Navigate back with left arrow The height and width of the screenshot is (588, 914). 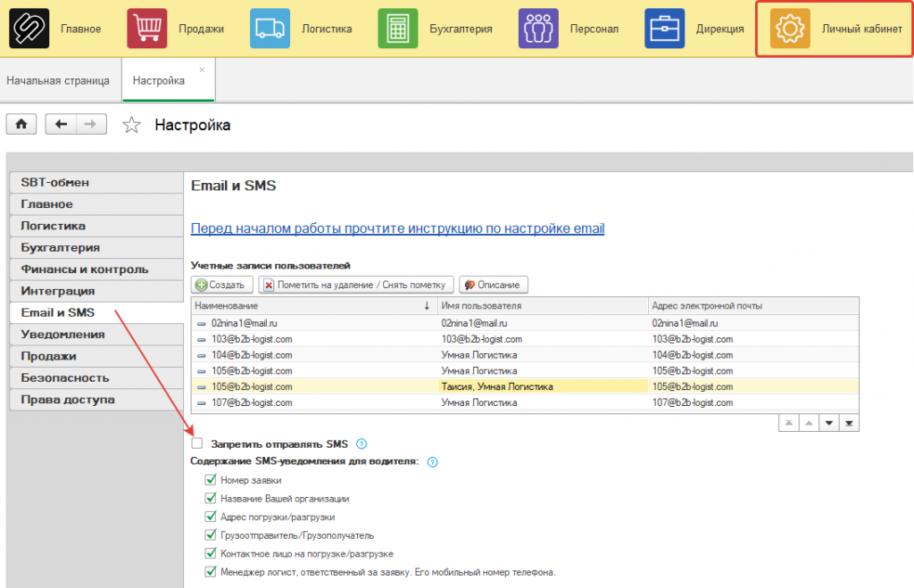61,124
